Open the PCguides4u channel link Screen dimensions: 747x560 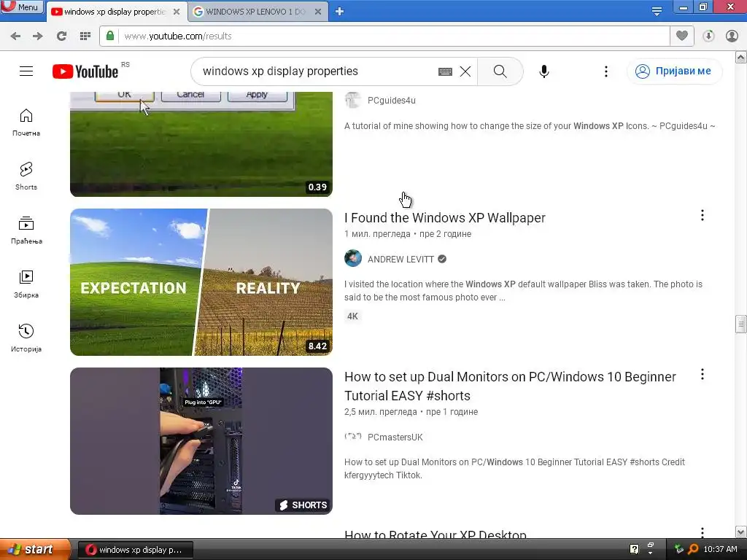point(392,101)
